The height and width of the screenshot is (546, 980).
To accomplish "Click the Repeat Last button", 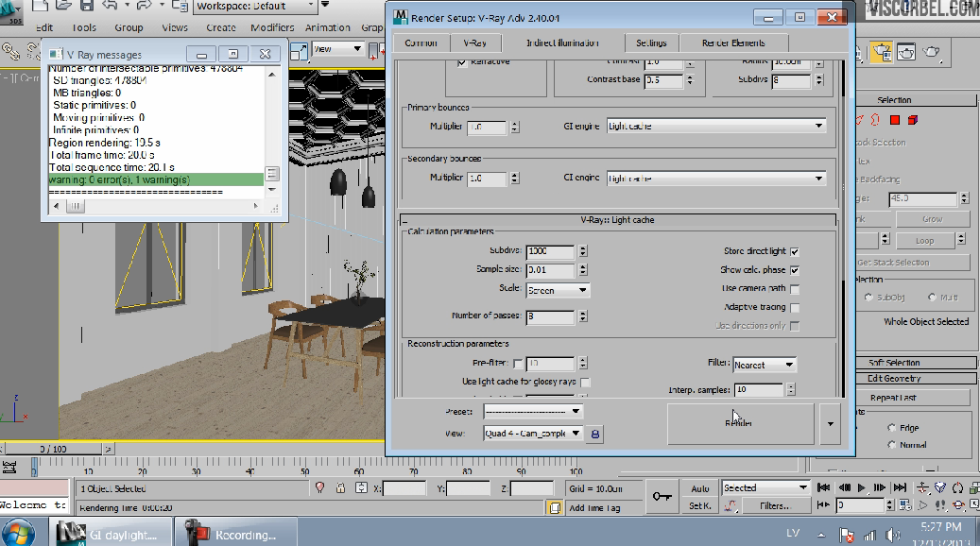I will tap(893, 398).
